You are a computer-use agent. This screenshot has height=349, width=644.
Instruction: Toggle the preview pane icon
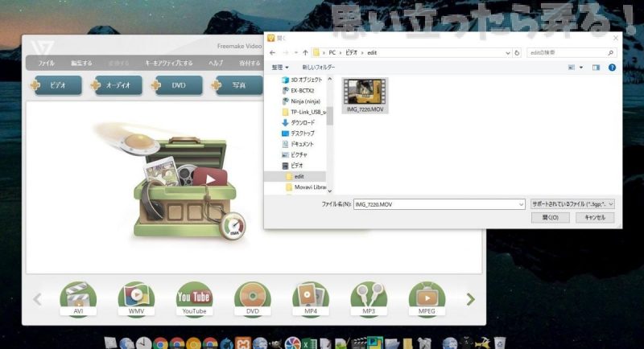[x=596, y=68]
